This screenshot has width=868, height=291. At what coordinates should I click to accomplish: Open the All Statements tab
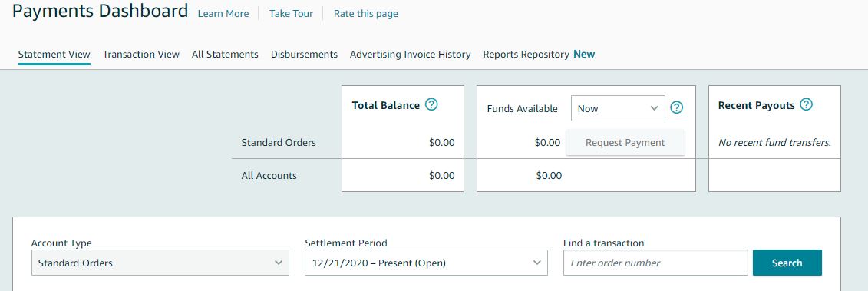point(225,55)
